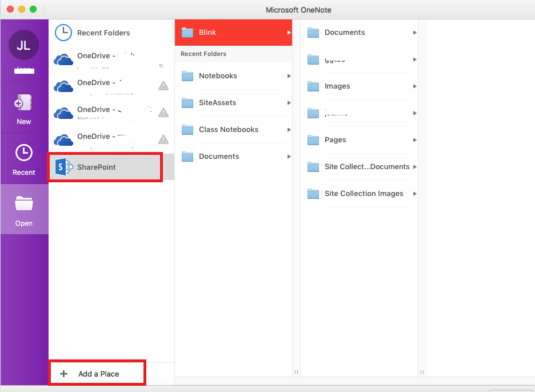This screenshot has width=535, height=392.
Task: Expand the arrow of Documents below Class Notebooks
Action: tap(289, 157)
